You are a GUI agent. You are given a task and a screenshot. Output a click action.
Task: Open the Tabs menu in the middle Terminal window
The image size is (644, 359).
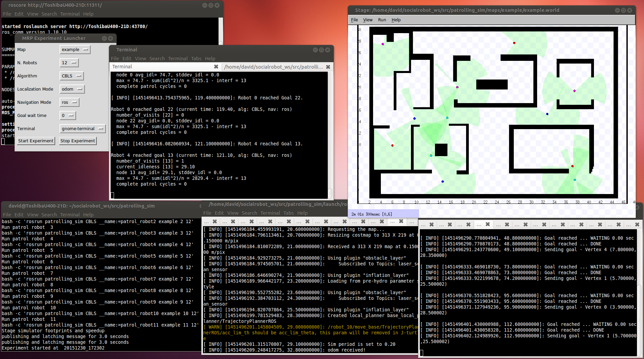coord(196,58)
